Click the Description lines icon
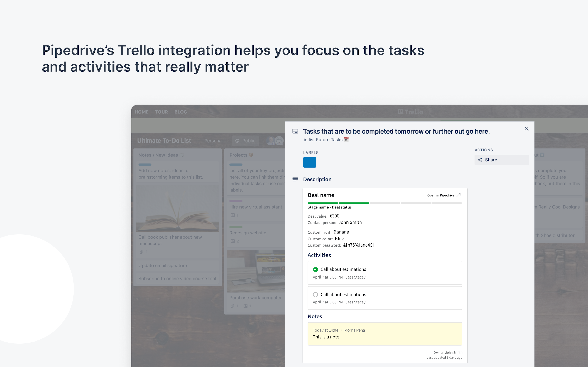Viewport: 588px width, 367px height. click(x=295, y=179)
